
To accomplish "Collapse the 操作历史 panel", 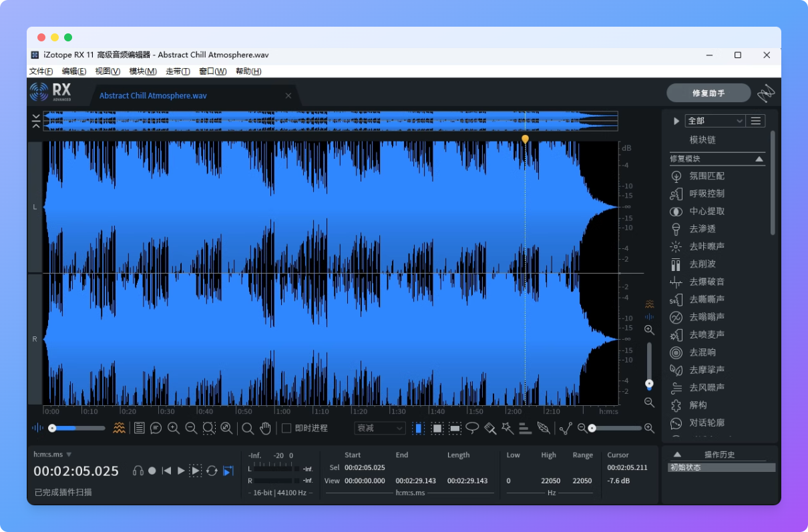I will 677,455.
